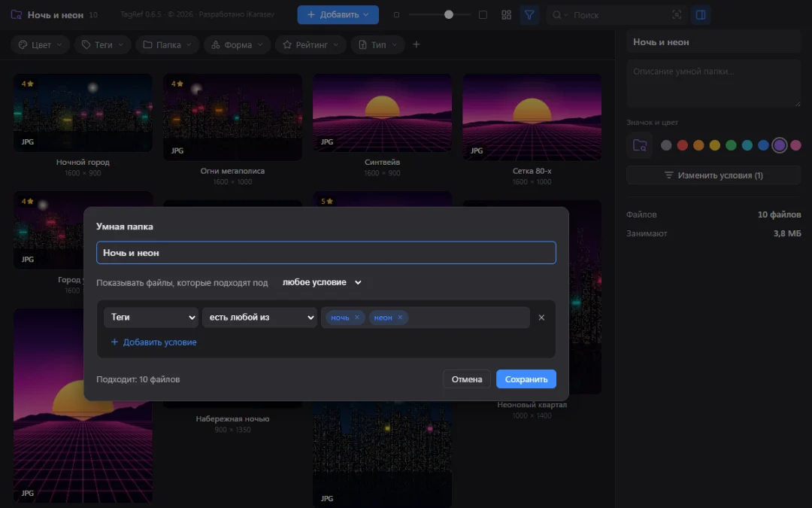
Task: Remove the 'ночь' tag chip
Action: 357,318
